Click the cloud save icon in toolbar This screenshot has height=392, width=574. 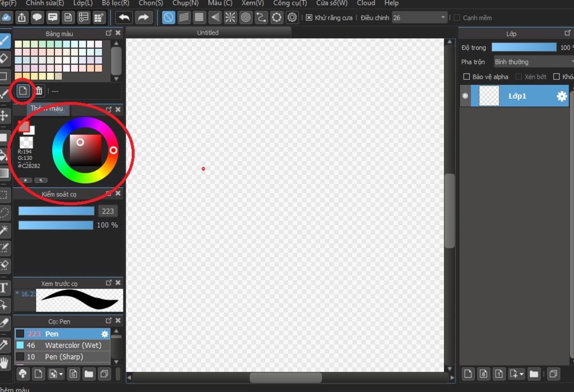(x=6, y=17)
